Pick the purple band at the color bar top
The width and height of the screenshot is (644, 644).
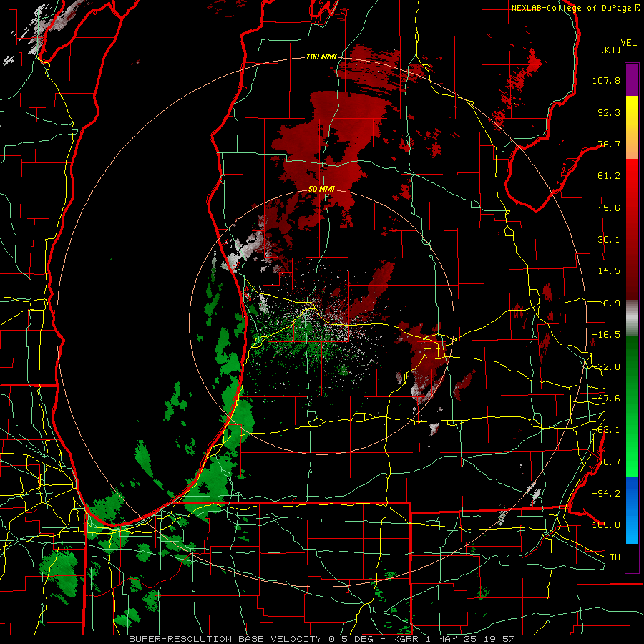point(632,79)
